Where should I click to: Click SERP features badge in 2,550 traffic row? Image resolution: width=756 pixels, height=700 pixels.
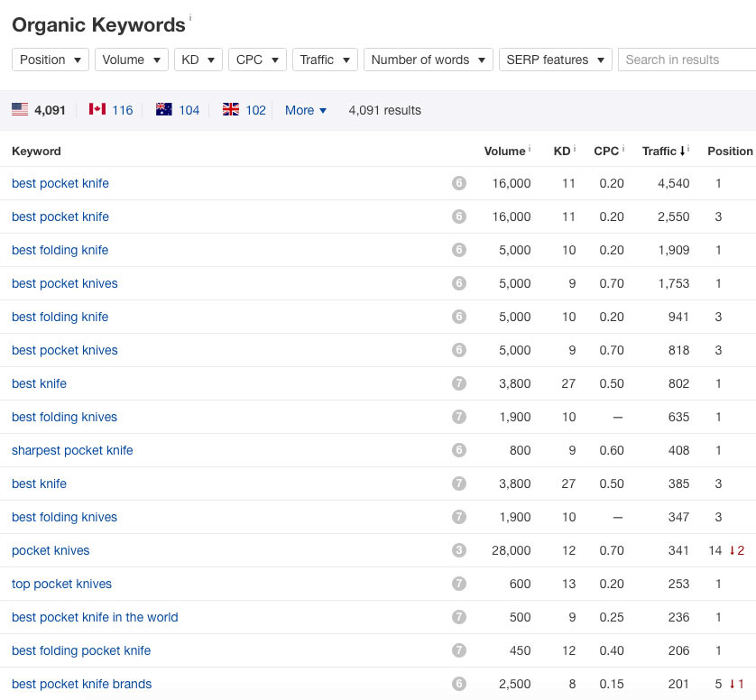[459, 216]
